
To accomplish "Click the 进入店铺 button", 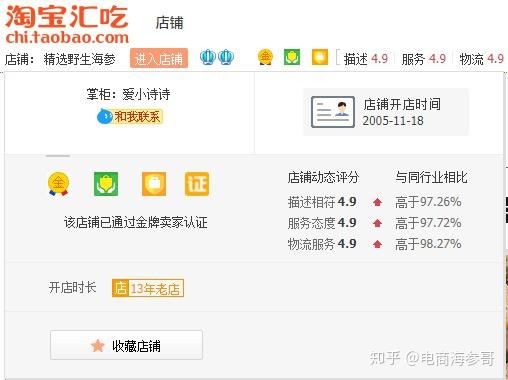I will (159, 58).
